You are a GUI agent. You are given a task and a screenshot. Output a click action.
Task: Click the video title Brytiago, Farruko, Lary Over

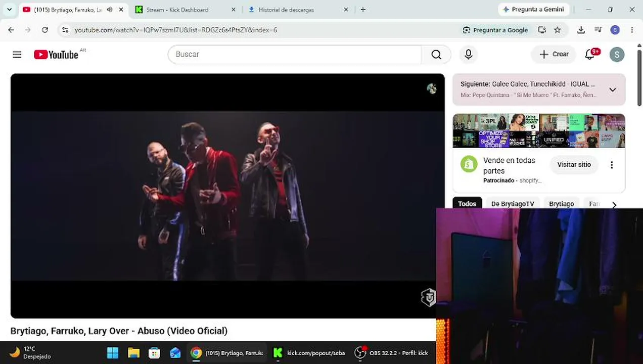pyautogui.click(x=119, y=331)
